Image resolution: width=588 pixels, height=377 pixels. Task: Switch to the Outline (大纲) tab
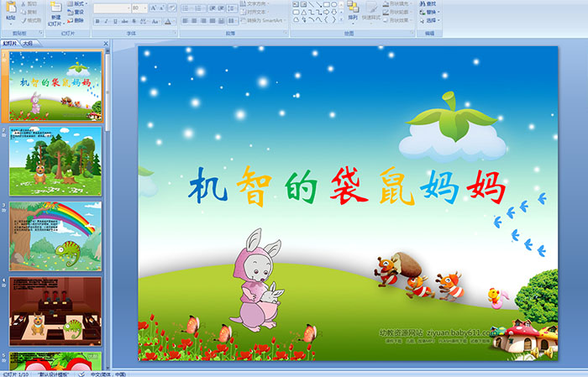pos(29,43)
